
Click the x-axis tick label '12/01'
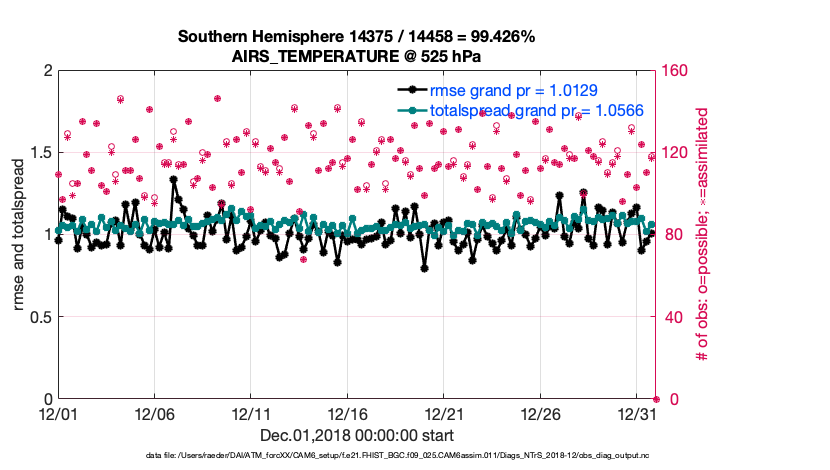(x=58, y=414)
